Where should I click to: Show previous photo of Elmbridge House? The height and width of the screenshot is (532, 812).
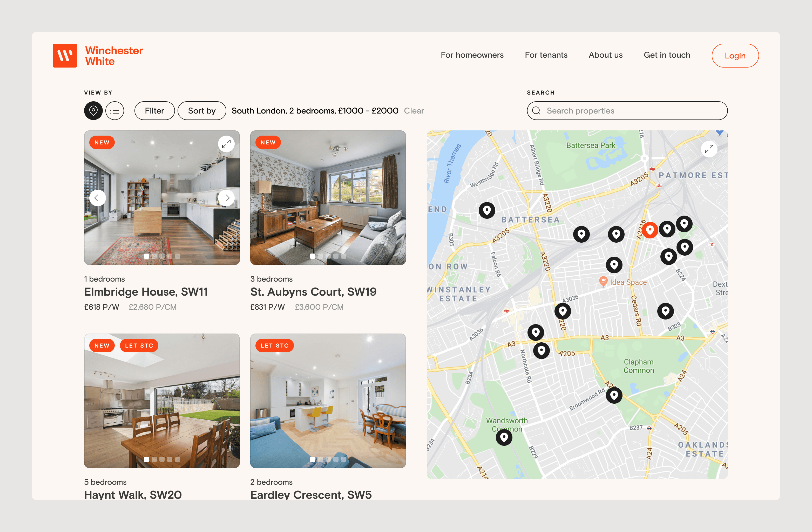point(98,198)
